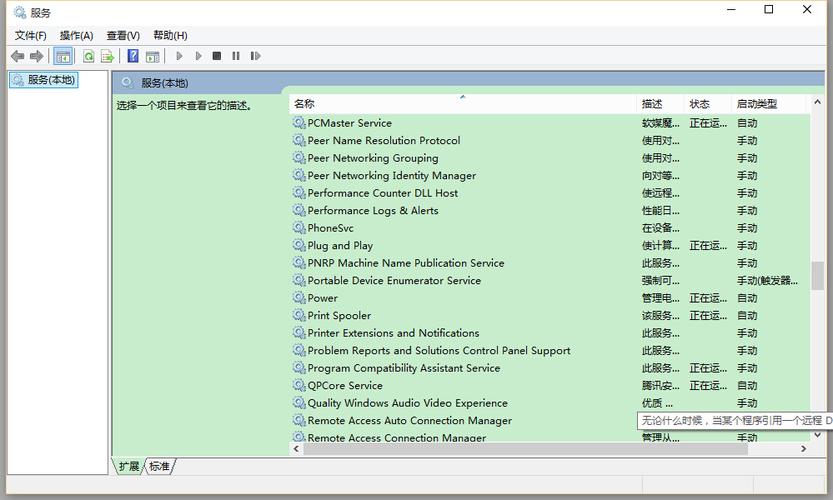
Task: Click the Back arrow toolbar icon
Action: [18, 56]
